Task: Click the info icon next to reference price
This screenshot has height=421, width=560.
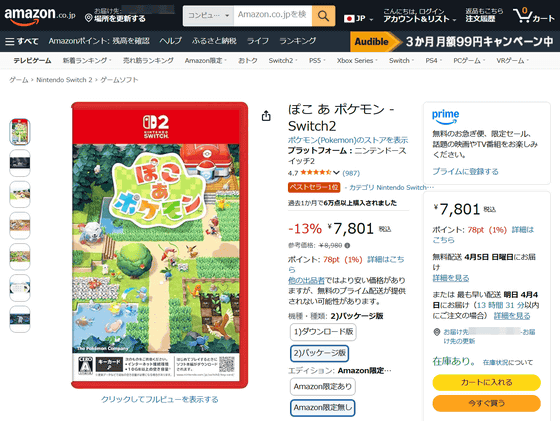Action: (x=348, y=245)
